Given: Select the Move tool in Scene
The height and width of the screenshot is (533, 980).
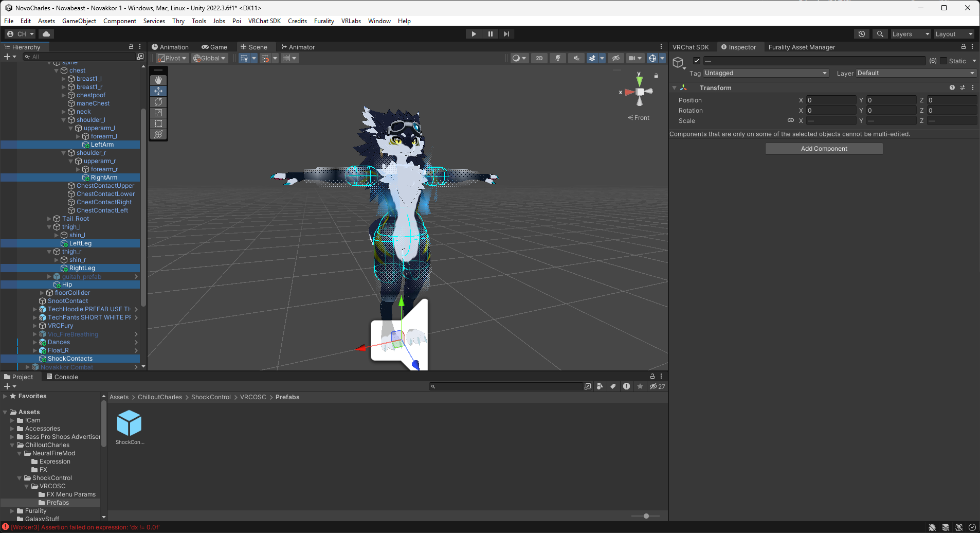Looking at the screenshot, I should (x=158, y=91).
